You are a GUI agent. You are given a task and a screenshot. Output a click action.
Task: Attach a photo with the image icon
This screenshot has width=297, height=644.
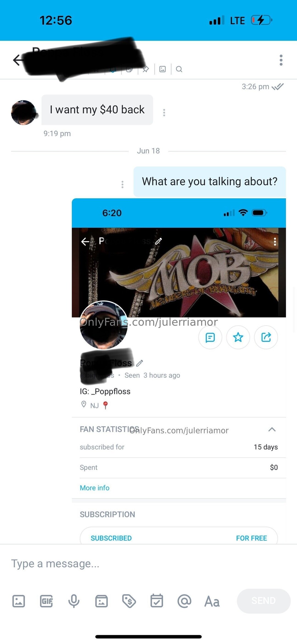[19, 601]
